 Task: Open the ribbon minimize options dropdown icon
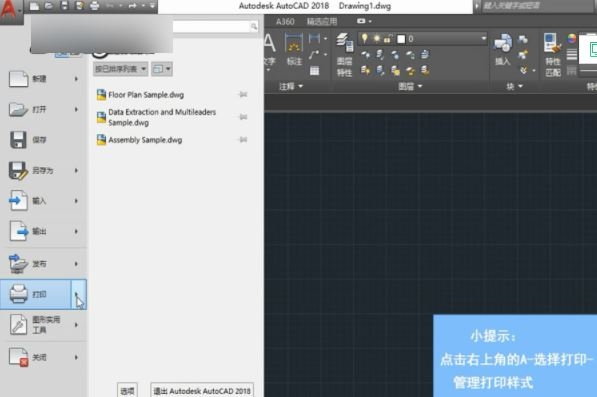[x=364, y=21]
